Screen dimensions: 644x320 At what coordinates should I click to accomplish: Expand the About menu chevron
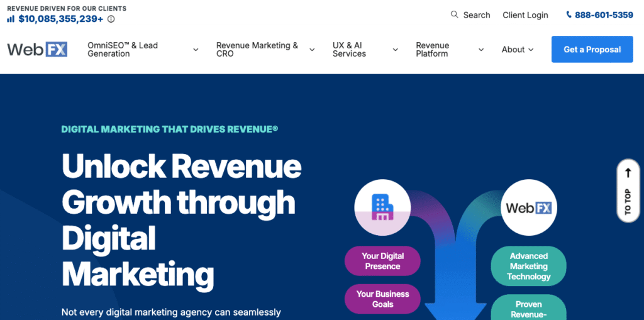(531, 50)
